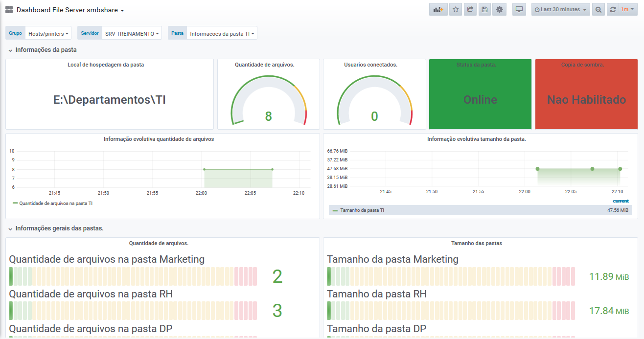Star this dashboard as favorite

[x=456, y=9]
